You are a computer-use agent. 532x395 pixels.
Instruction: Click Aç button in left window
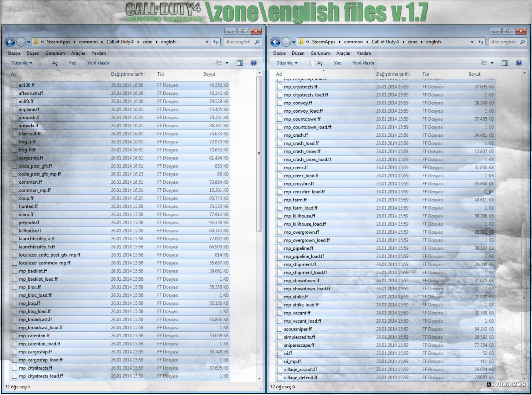click(51, 63)
